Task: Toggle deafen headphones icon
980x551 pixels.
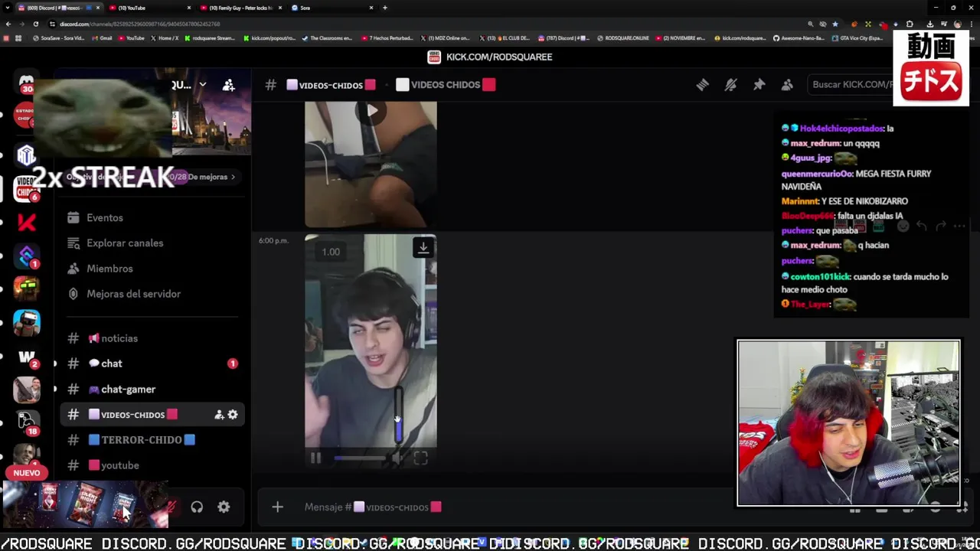Action: 197,507
